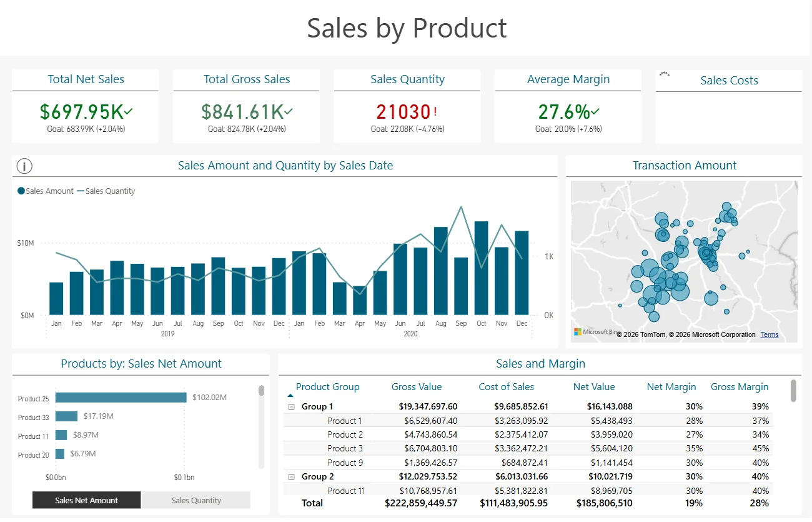The image size is (812, 522).
Task: Open the Terms link on the map
Action: (x=770, y=334)
